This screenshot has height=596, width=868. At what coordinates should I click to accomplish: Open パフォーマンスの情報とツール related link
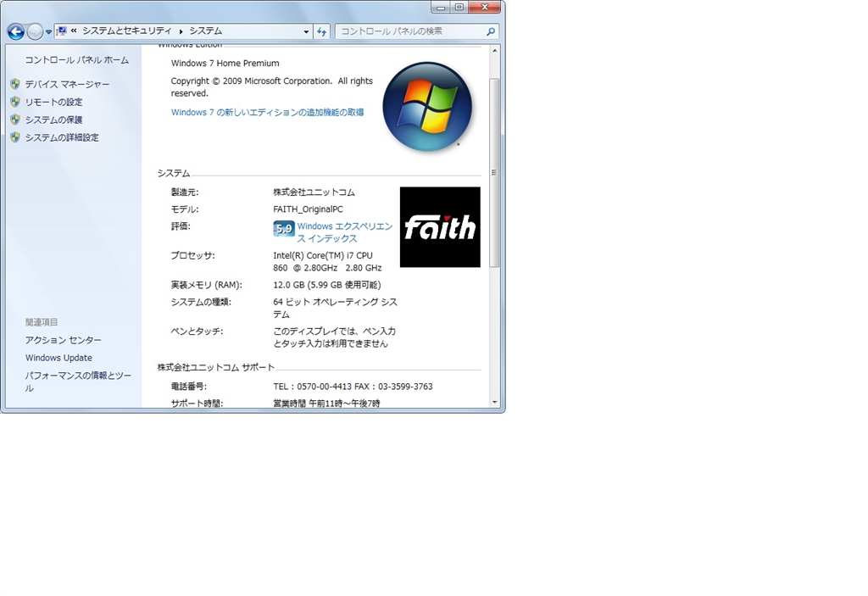click(78, 382)
